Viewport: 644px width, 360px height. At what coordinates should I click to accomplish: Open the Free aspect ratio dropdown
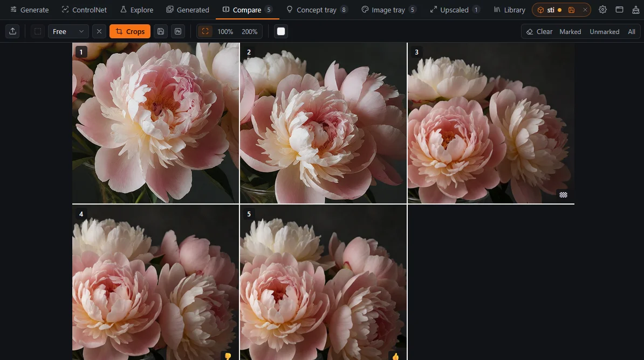tap(68, 31)
